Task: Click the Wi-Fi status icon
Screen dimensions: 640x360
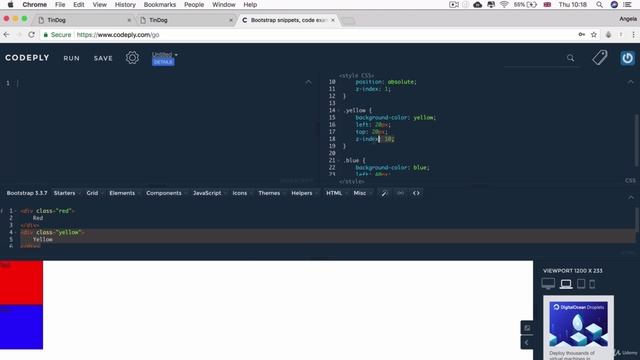Action: pyautogui.click(x=504, y=4)
